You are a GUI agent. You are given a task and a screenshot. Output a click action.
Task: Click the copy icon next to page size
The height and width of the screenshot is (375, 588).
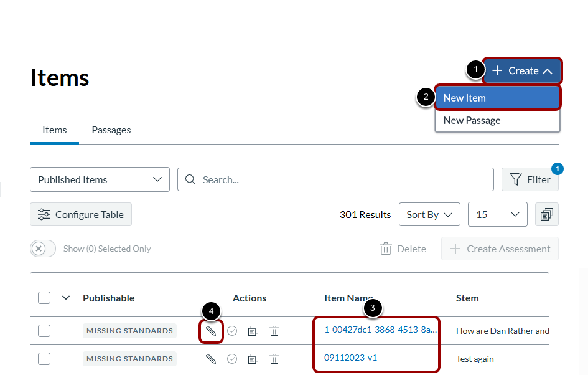[x=547, y=214]
